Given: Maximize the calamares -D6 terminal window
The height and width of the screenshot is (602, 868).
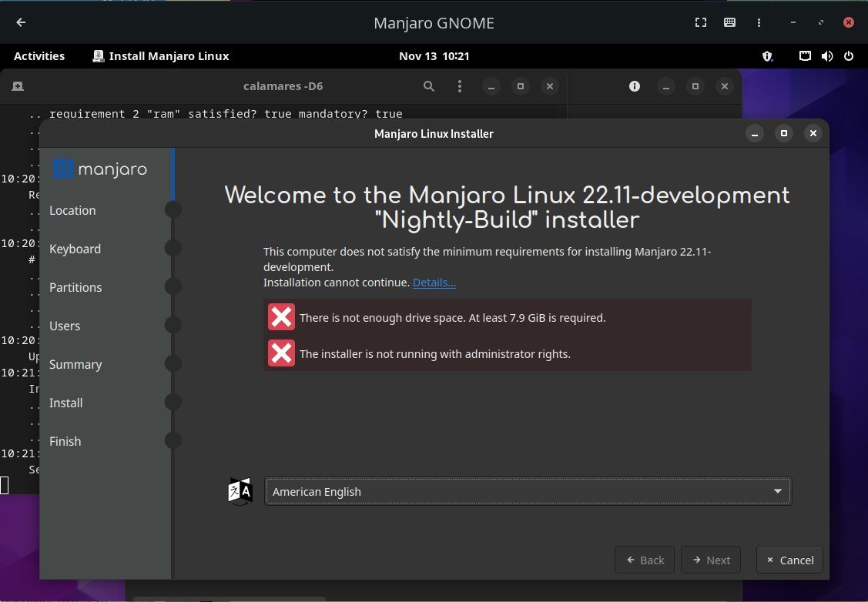Looking at the screenshot, I should [x=521, y=86].
